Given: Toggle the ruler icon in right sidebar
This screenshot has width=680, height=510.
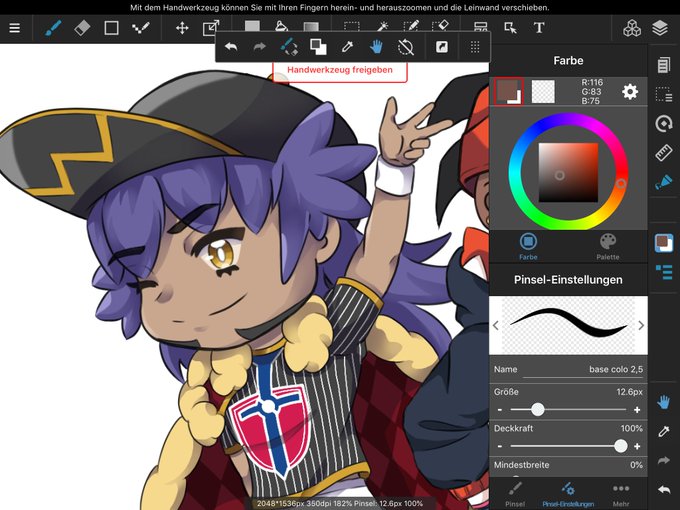Looking at the screenshot, I should coord(664,153).
